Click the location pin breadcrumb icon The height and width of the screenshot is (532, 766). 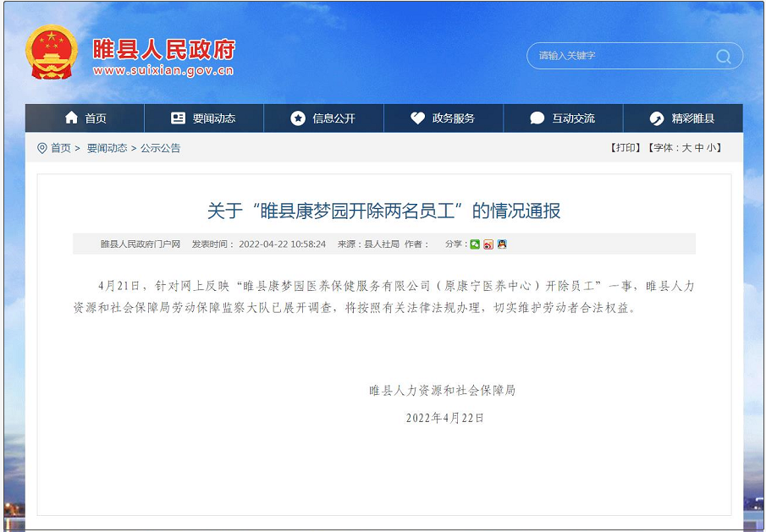(42, 148)
